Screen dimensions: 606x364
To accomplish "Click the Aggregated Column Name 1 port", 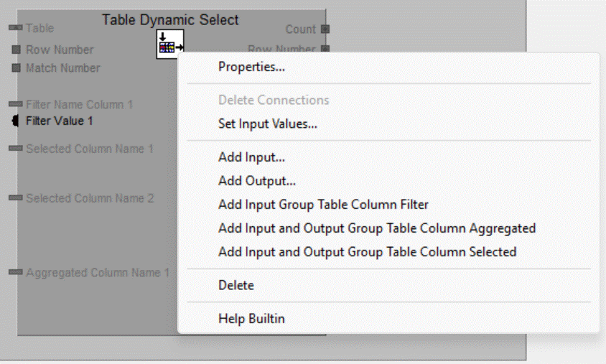I will click(x=16, y=273).
